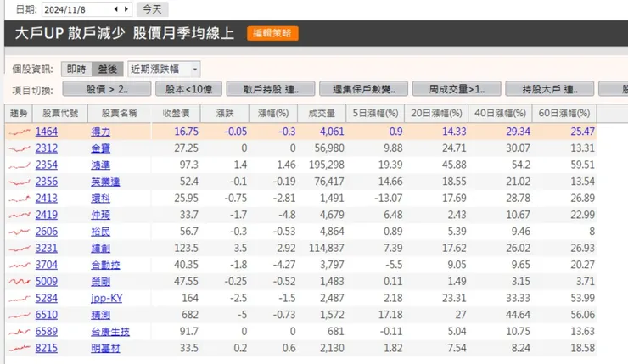628x364 pixels.
Task: Open stock name link 緯創
Action: [x=100, y=249]
